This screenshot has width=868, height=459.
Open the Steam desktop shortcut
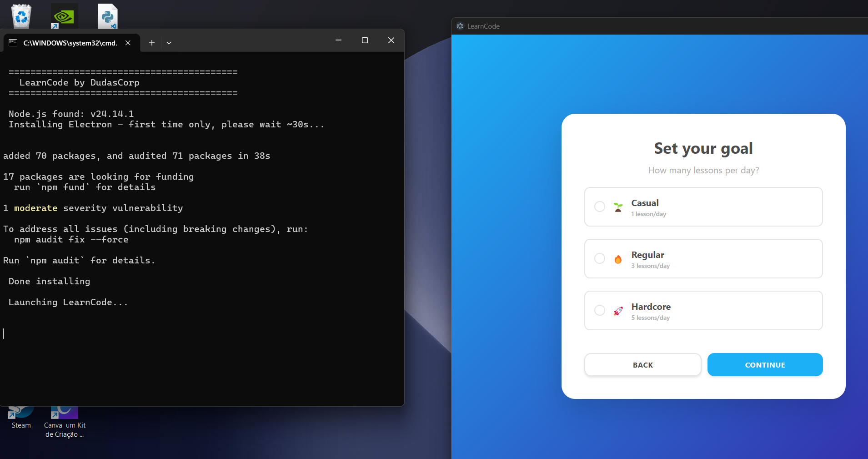(x=21, y=418)
